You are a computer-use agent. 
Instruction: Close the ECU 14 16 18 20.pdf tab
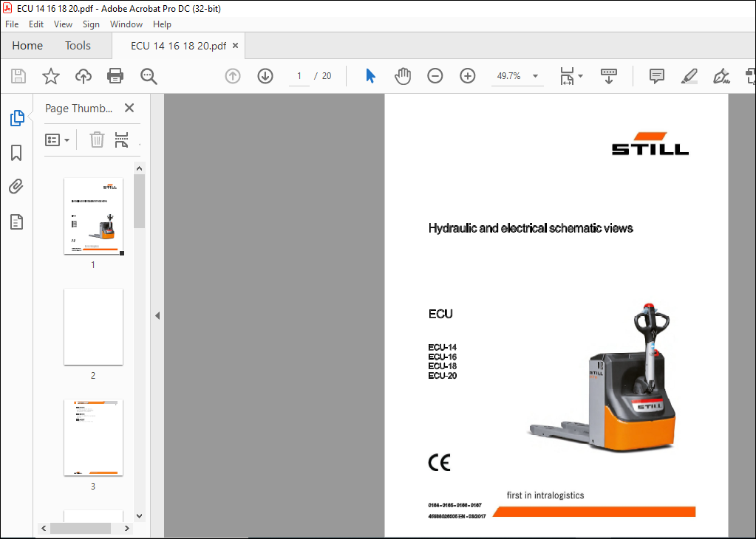click(235, 45)
